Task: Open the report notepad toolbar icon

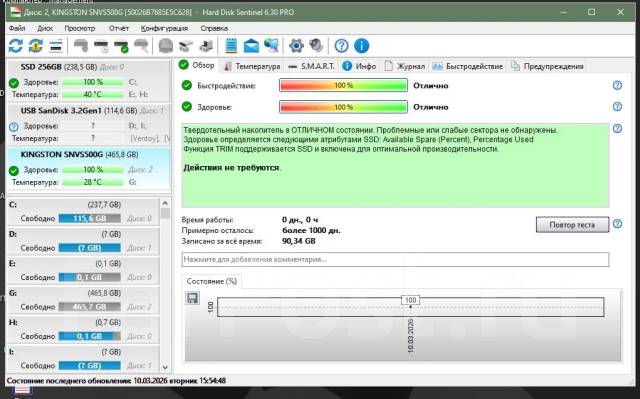Action: click(x=231, y=46)
